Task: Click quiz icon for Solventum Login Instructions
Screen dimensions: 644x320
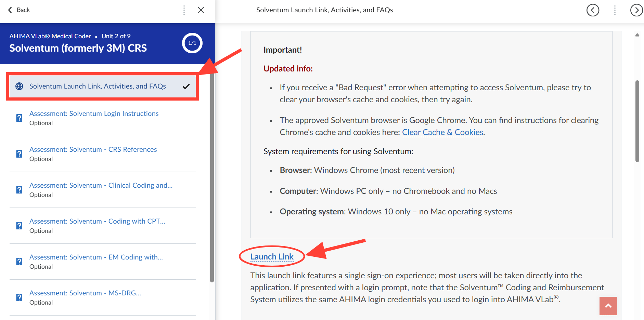Action: click(x=20, y=118)
